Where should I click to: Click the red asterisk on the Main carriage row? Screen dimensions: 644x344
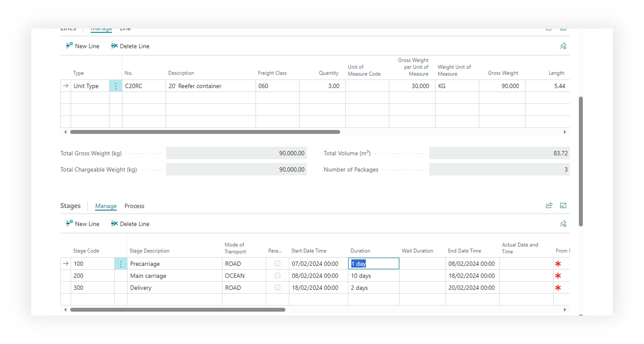click(x=558, y=276)
